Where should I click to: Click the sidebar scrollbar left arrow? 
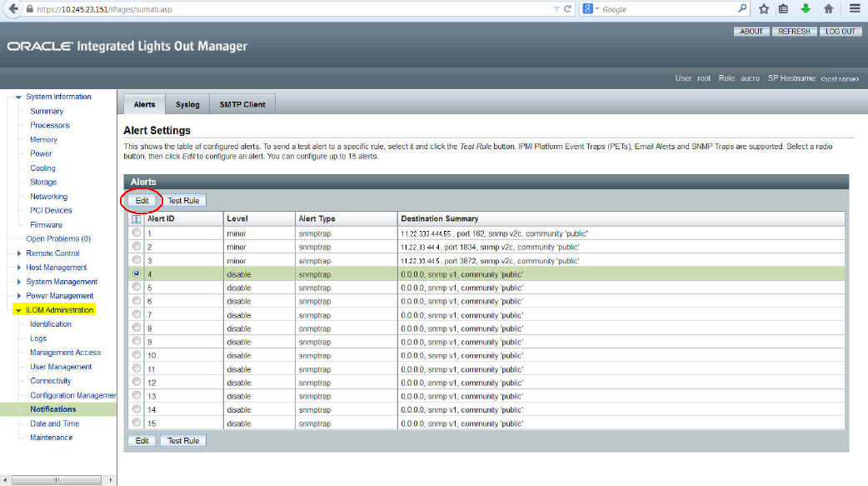click(5, 480)
